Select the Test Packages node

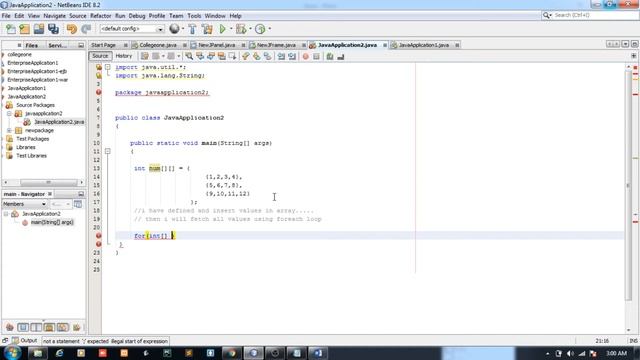(x=32, y=139)
